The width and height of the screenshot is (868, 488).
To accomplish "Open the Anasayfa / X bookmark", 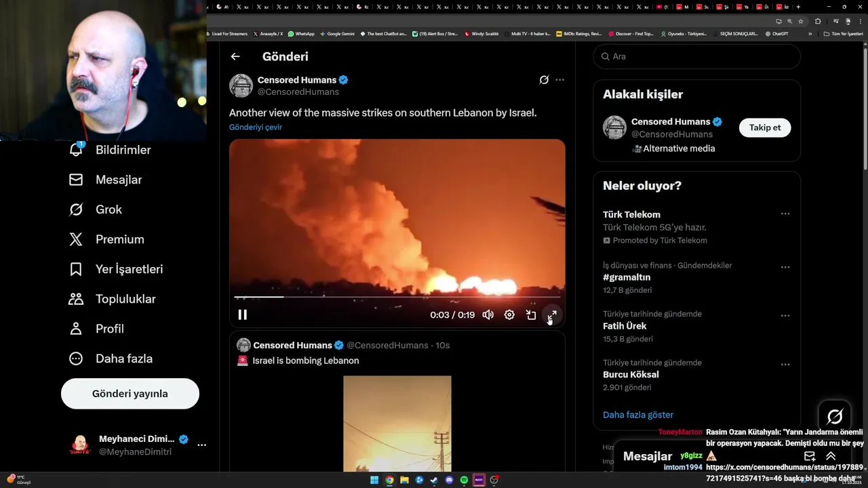I will pos(268,33).
